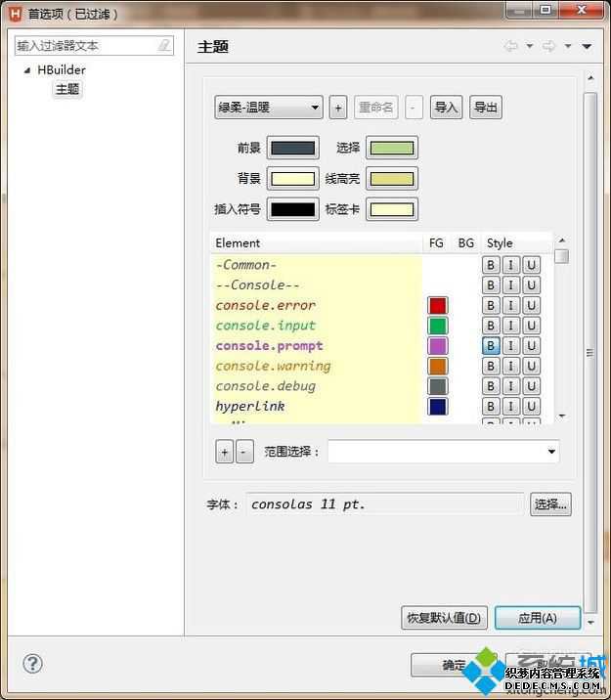Toggle italic for -Common- row
Image resolution: width=611 pixels, height=700 pixels.
[511, 265]
